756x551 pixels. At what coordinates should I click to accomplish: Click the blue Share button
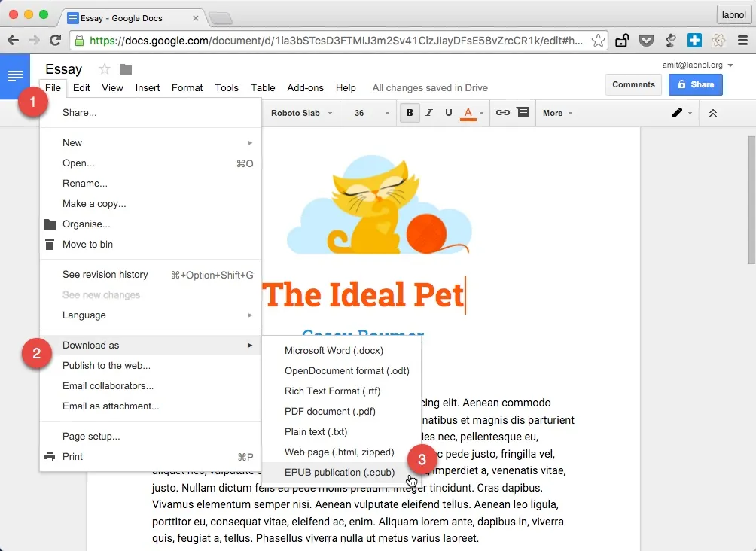click(x=695, y=84)
